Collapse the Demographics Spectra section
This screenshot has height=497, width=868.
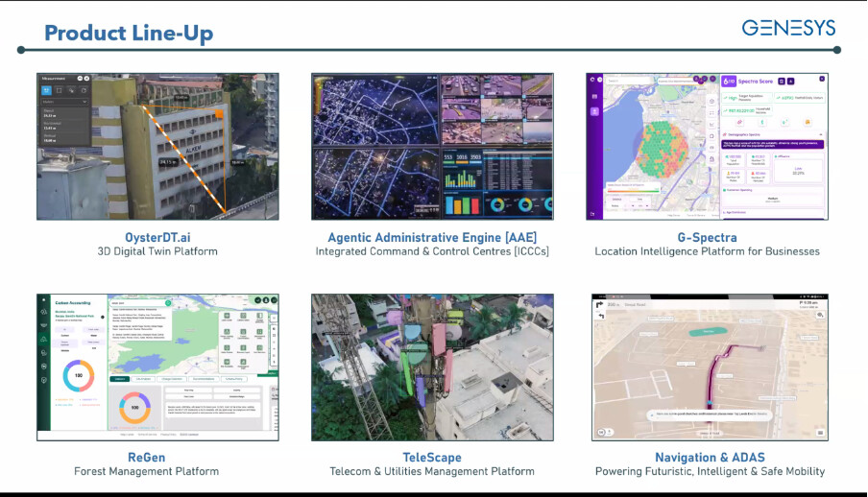pyautogui.click(x=822, y=136)
